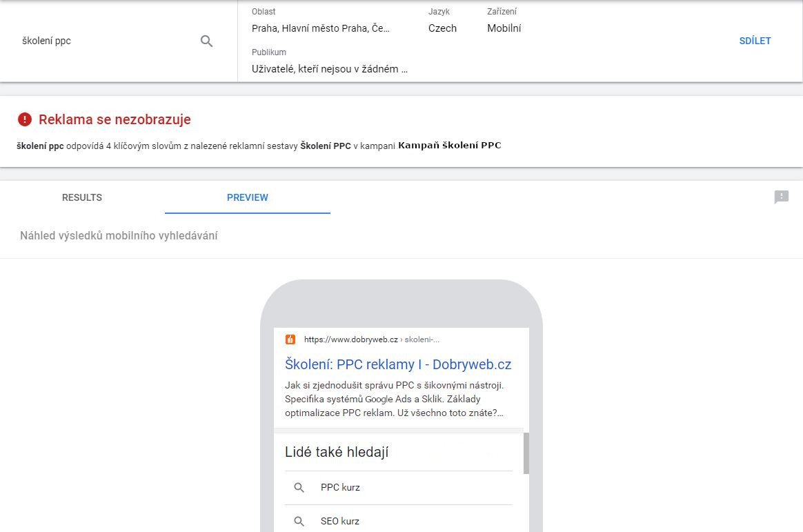803x532 pixels.
Task: Click the Kampaň školení PPC campaign name
Action: [x=450, y=146]
